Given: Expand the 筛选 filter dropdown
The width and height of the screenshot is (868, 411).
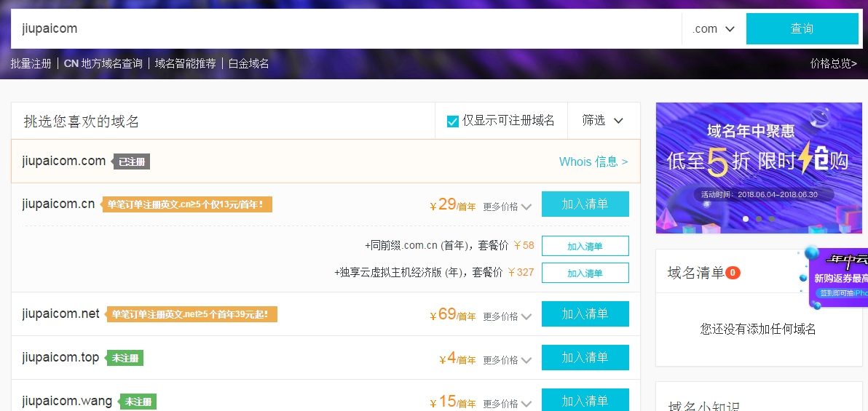Looking at the screenshot, I should [x=603, y=121].
